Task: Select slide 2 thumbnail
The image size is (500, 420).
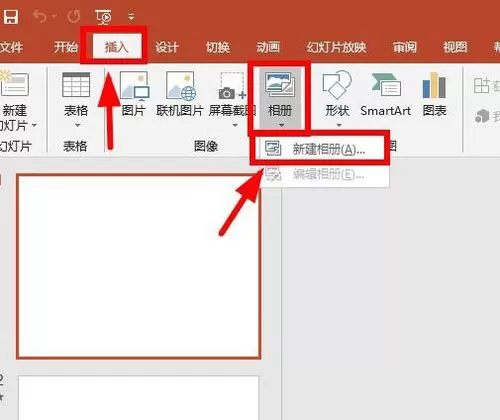Action: (138, 398)
